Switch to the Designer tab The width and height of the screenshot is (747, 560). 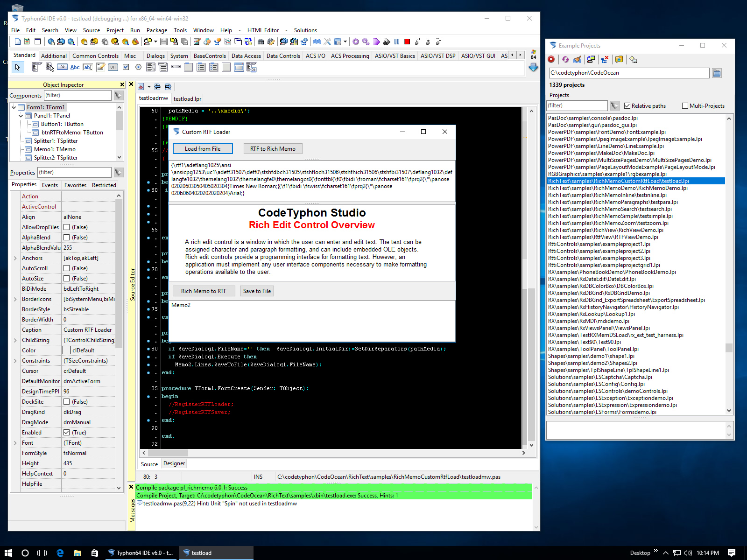click(x=174, y=463)
